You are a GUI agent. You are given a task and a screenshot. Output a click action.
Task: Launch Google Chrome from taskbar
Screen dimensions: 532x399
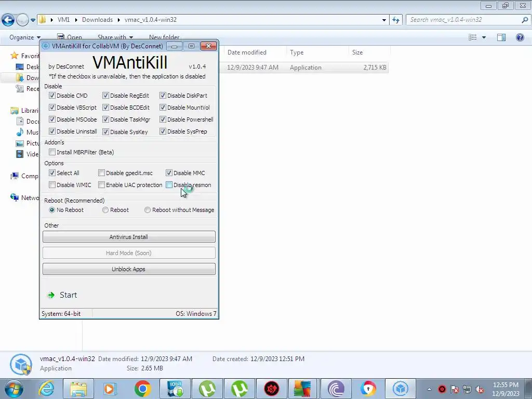coord(142,389)
